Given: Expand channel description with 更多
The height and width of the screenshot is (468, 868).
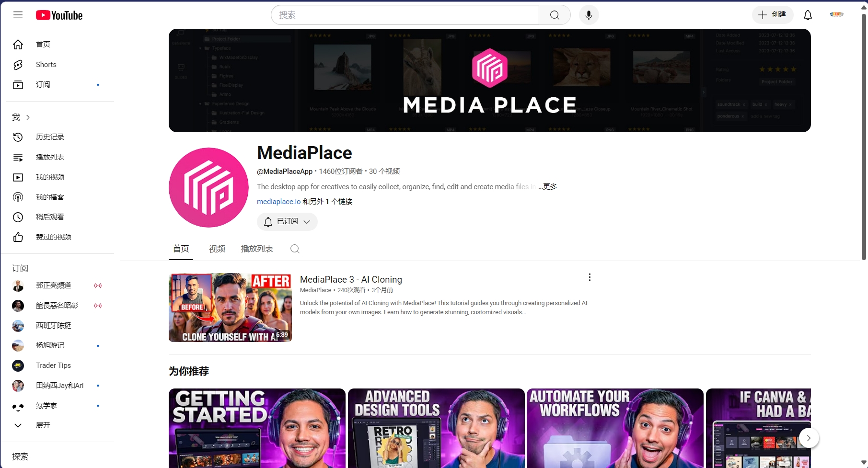Looking at the screenshot, I should pyautogui.click(x=549, y=187).
